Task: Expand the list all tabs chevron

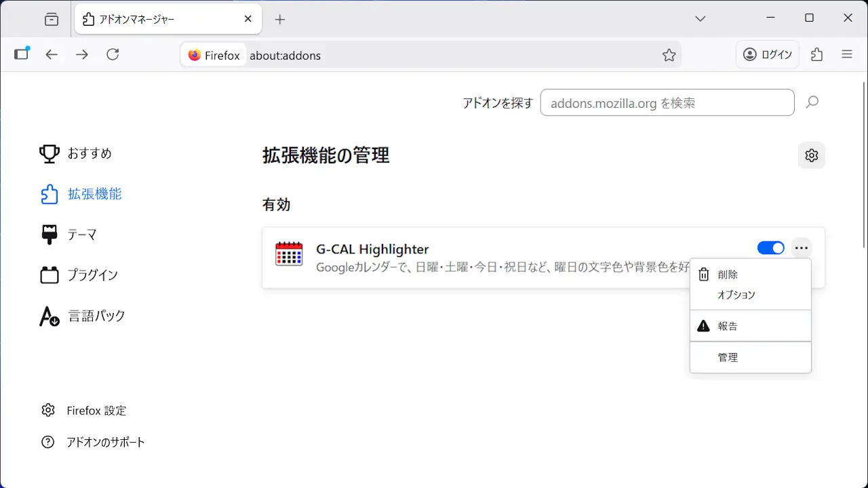Action: pos(701,19)
